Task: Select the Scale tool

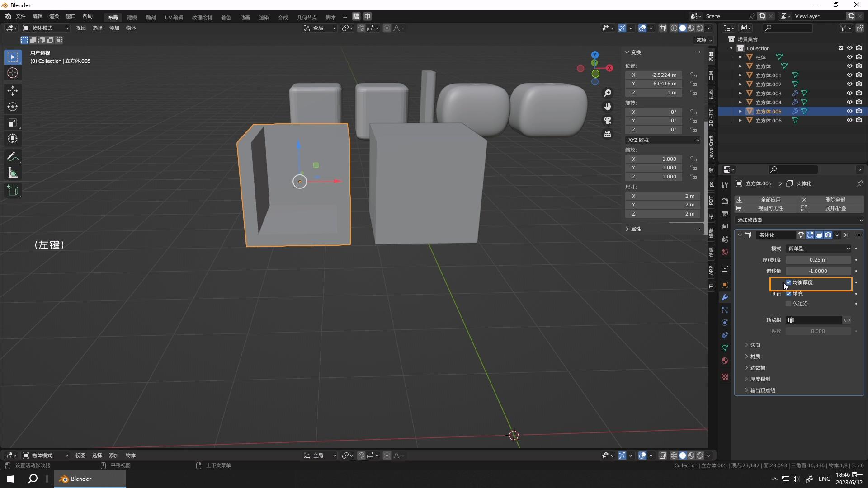Action: click(13, 122)
